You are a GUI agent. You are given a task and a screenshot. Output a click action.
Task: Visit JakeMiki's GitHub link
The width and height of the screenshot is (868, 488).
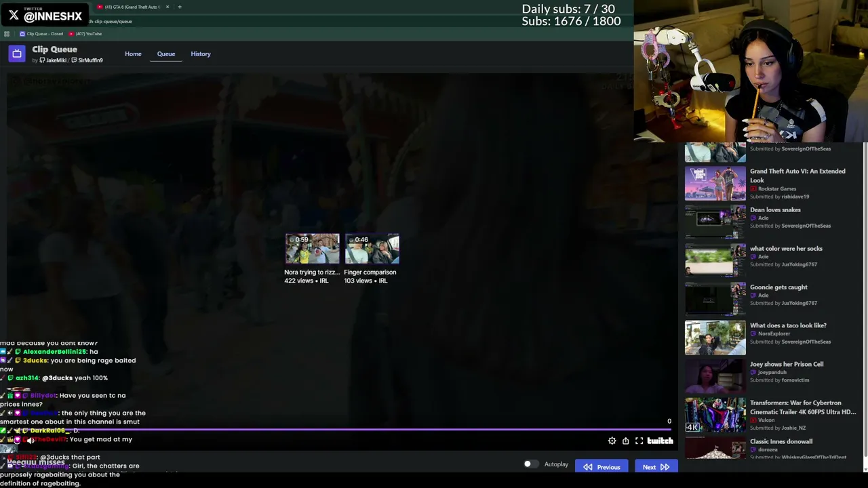pyautogui.click(x=53, y=60)
